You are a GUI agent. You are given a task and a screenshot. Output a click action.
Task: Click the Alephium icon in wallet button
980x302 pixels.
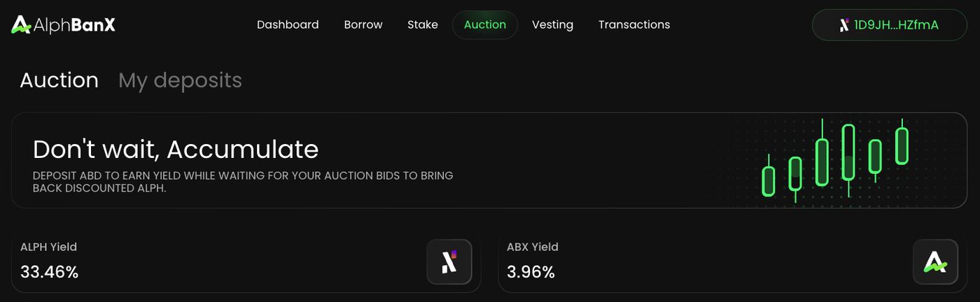click(844, 25)
